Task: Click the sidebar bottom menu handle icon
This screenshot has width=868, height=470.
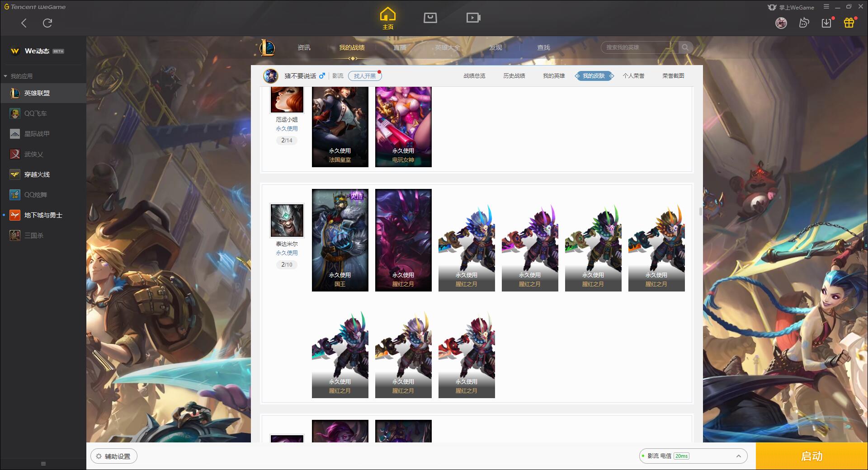Action: [43, 464]
